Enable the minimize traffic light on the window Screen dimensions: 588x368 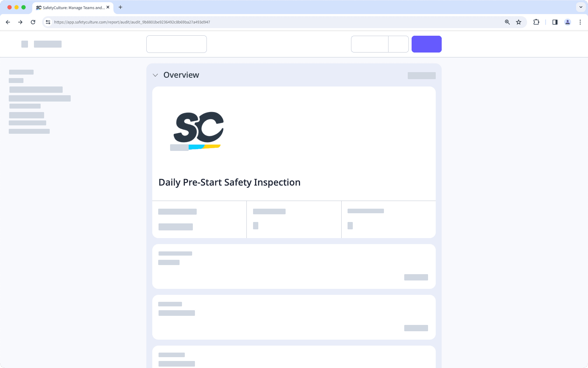click(x=16, y=7)
